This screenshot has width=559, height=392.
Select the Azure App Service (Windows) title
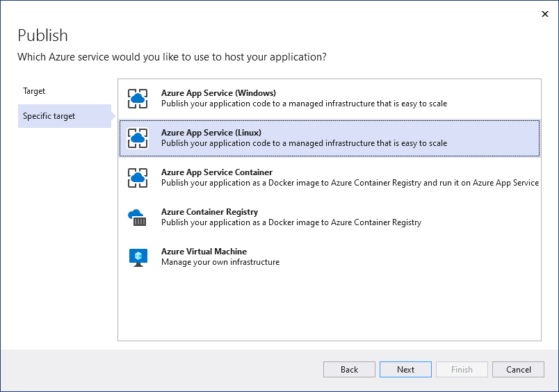(x=218, y=93)
